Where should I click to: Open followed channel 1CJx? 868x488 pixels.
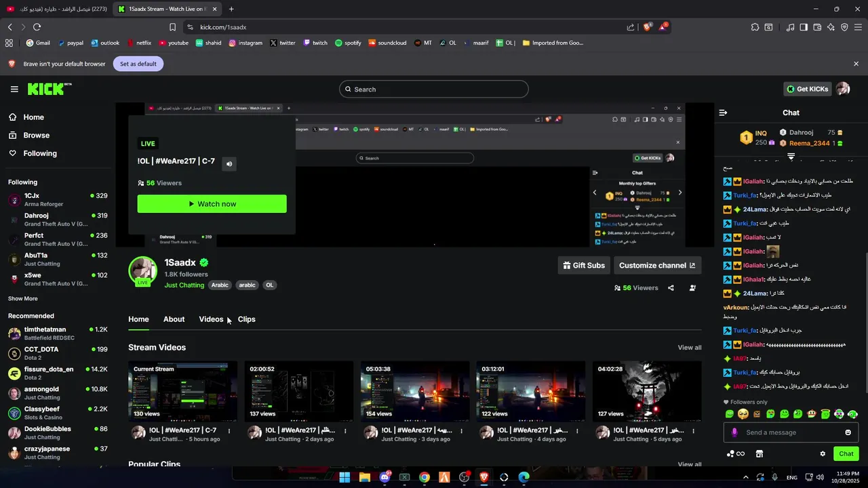coord(57,199)
